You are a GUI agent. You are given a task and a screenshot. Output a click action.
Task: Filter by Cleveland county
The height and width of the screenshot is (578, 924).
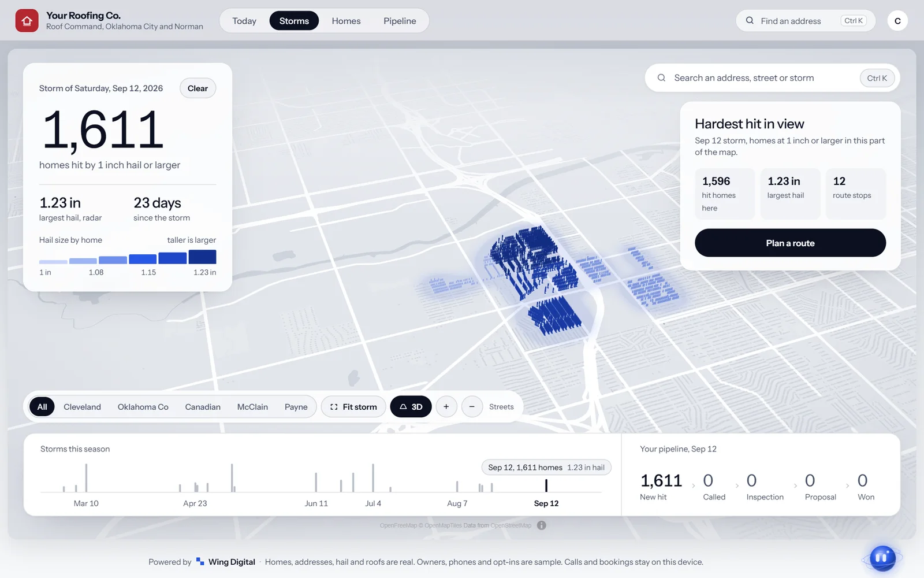(x=82, y=407)
